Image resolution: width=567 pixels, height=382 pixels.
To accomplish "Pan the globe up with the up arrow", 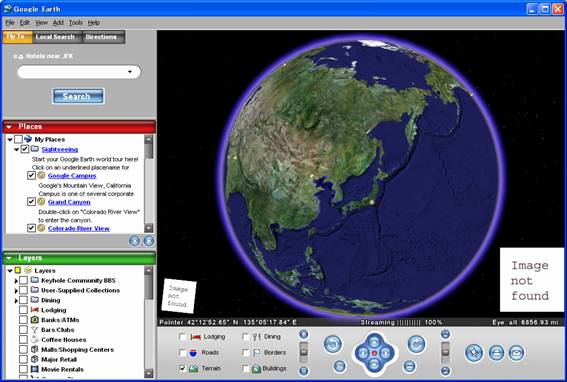I will point(374,341).
